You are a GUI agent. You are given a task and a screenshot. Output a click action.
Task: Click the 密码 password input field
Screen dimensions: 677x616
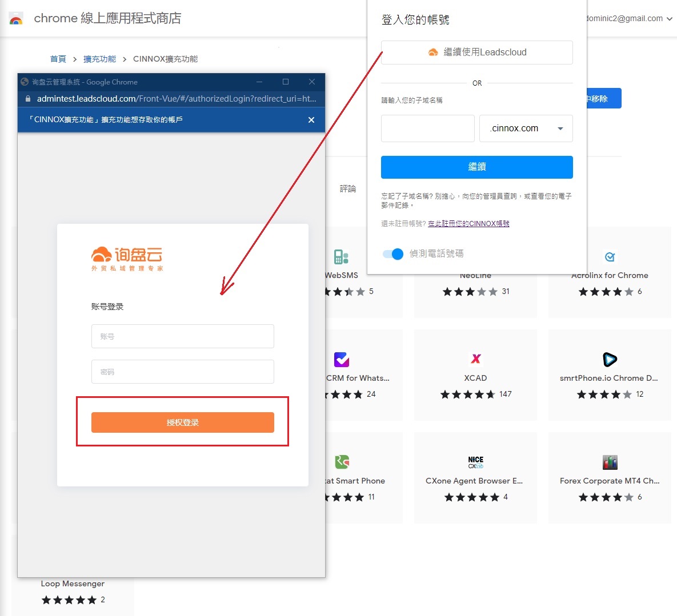pos(183,372)
